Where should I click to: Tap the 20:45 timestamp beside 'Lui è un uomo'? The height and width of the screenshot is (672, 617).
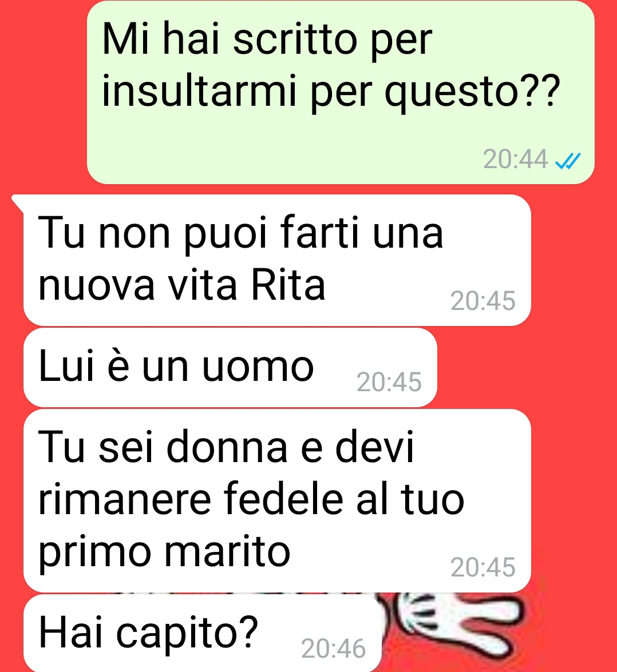(389, 381)
